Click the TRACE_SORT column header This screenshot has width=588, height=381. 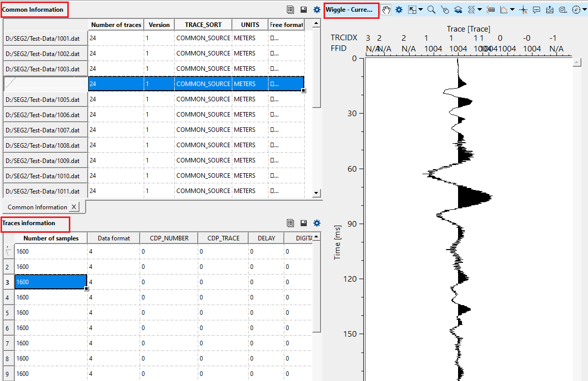click(203, 25)
